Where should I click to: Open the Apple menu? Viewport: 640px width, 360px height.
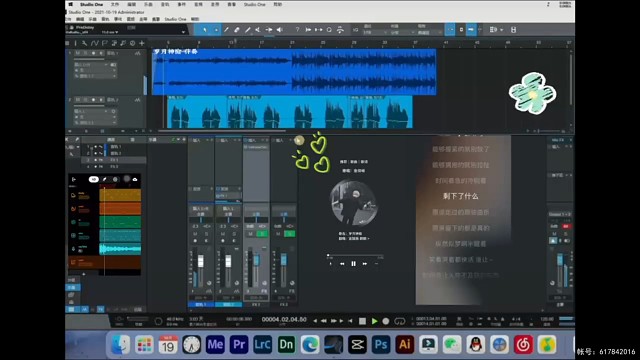pos(71,4)
